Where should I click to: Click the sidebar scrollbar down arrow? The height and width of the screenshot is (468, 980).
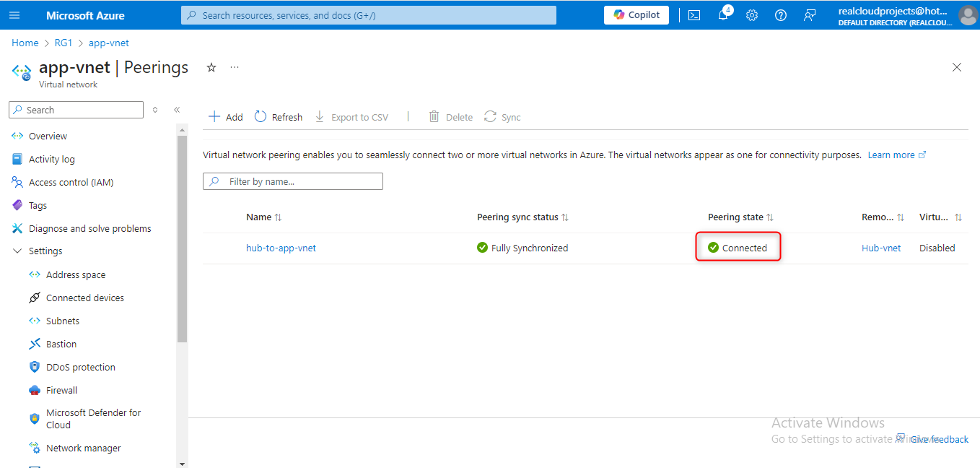(x=182, y=464)
